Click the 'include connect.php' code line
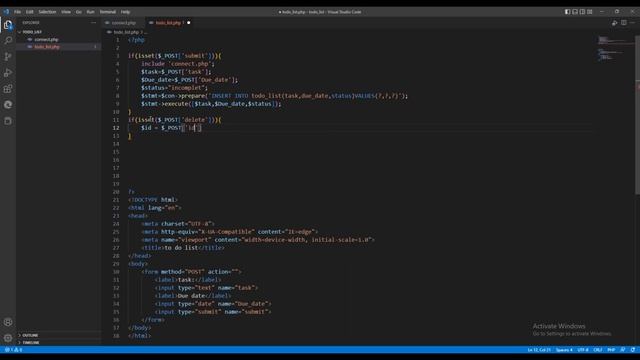This screenshot has width=640, height=360. tap(177, 64)
